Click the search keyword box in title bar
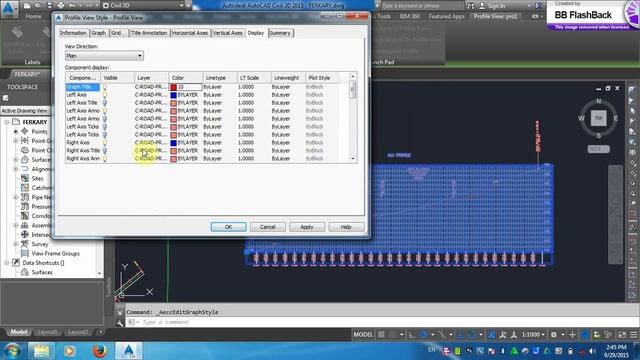Image resolution: width=640 pixels, height=360 pixels. click(422, 6)
